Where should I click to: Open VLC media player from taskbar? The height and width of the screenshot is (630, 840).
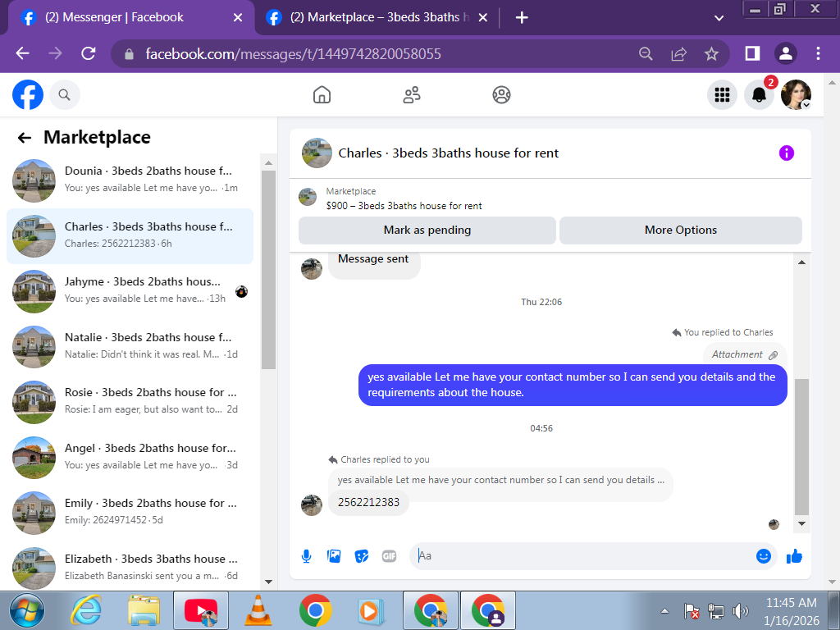258,610
